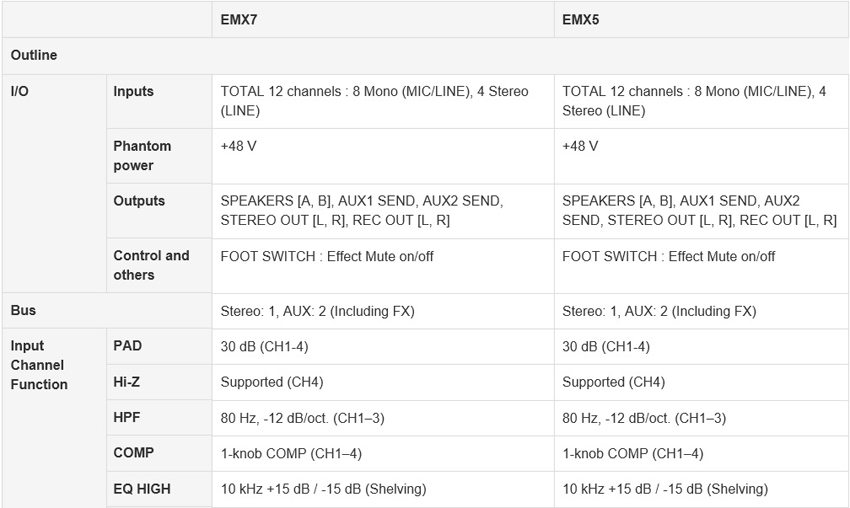Viewport: 850px width, 508px height.
Task: Click EMX5 Supported (CH4) Hi-Z cell
Action: 700,382
